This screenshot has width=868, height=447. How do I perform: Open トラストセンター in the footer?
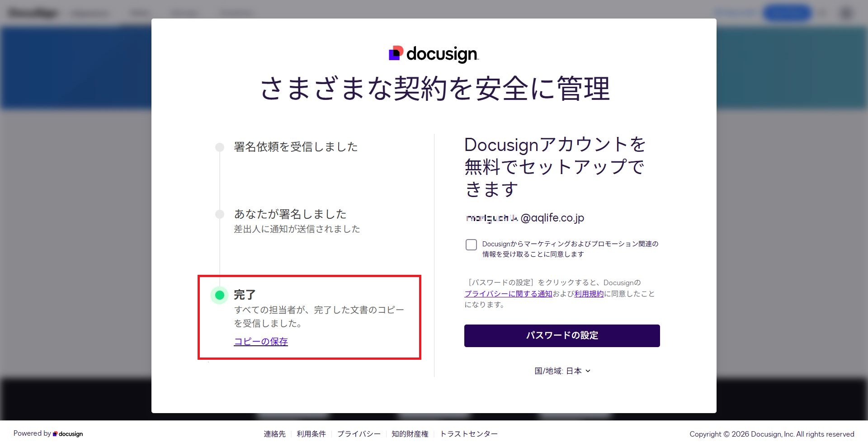(469, 434)
